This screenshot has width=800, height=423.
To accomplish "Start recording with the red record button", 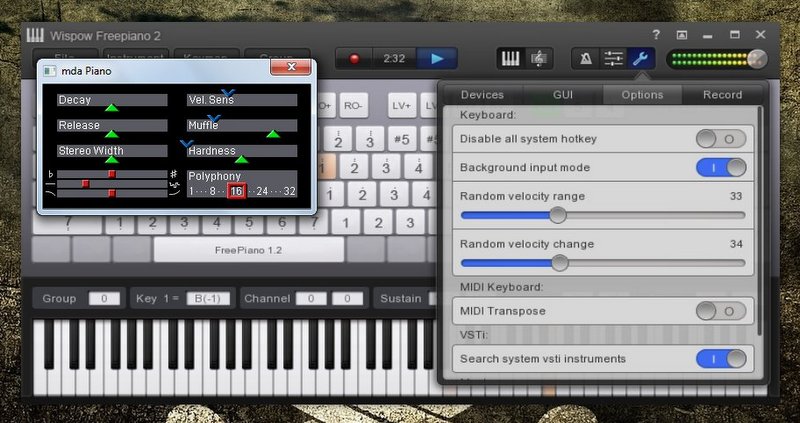I will coord(354,59).
